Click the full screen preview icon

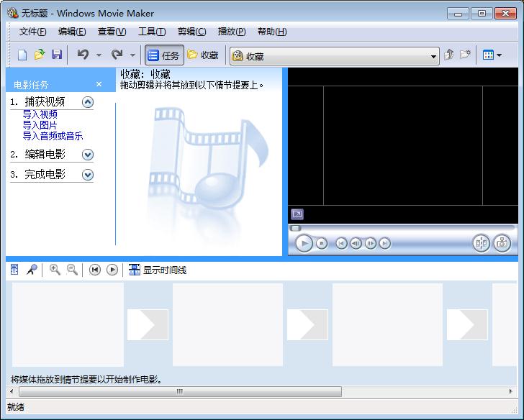297,214
